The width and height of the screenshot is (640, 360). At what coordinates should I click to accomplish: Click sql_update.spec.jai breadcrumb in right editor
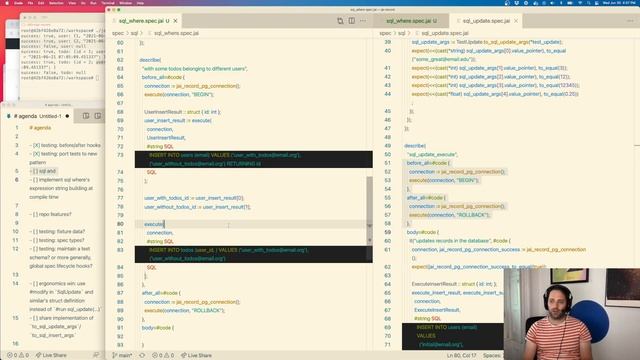click(x=445, y=33)
